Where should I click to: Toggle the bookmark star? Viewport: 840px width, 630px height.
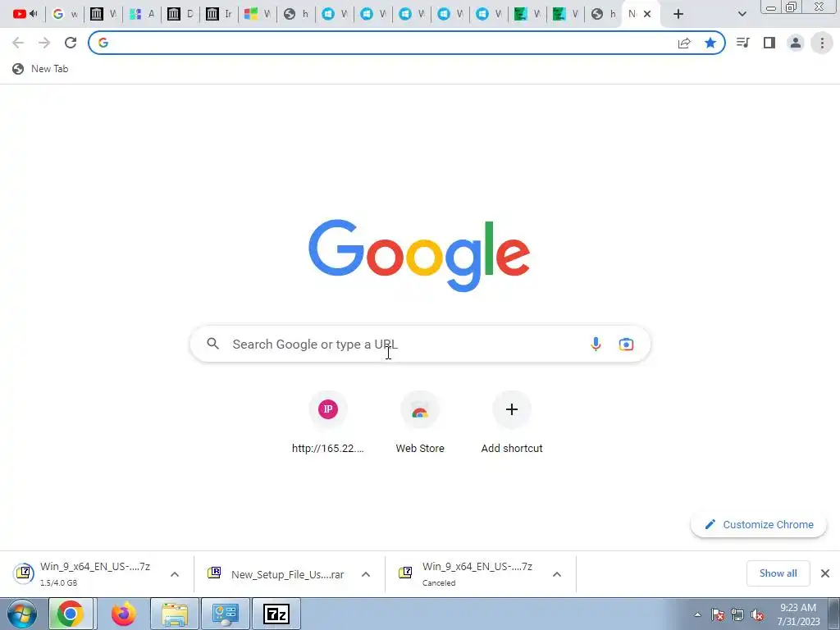710,43
